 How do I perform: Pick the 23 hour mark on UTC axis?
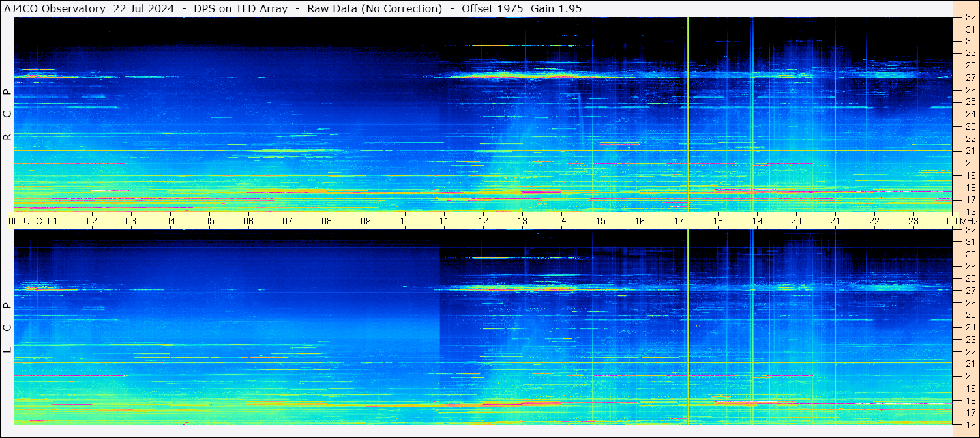tap(913, 221)
